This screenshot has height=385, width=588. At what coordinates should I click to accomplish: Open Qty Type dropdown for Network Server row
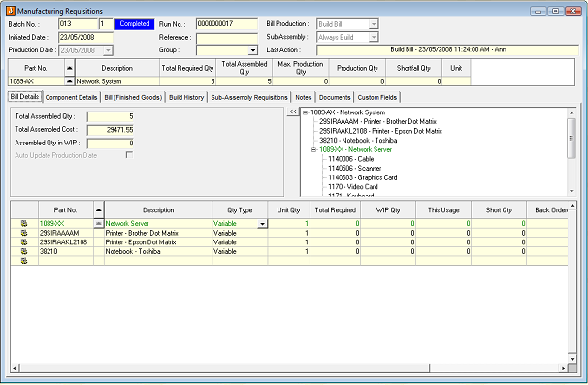pos(263,224)
